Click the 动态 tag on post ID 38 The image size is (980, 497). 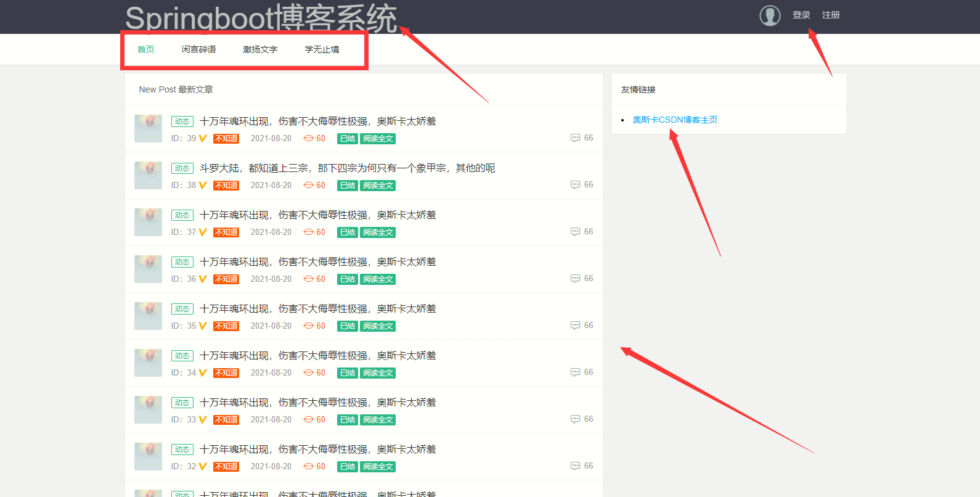182,168
